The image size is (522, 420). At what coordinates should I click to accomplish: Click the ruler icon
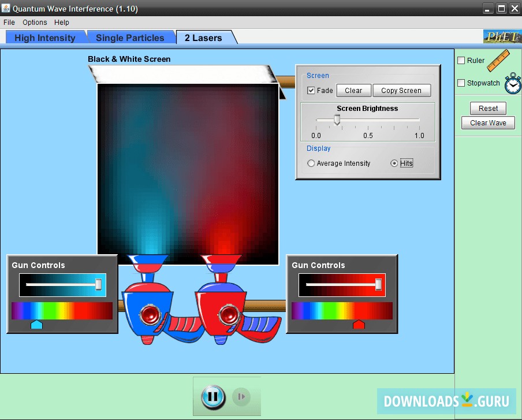point(498,60)
